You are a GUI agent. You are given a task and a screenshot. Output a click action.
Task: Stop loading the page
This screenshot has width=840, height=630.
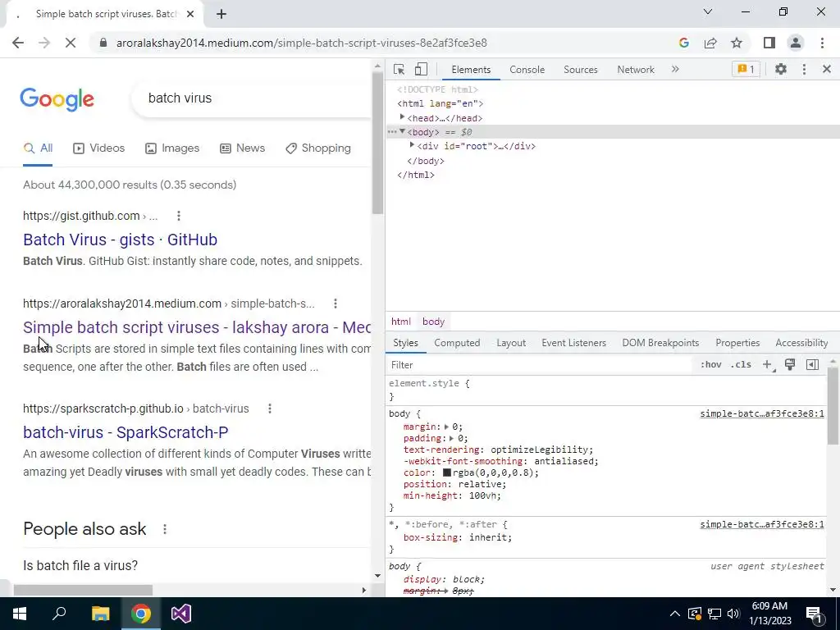point(71,43)
